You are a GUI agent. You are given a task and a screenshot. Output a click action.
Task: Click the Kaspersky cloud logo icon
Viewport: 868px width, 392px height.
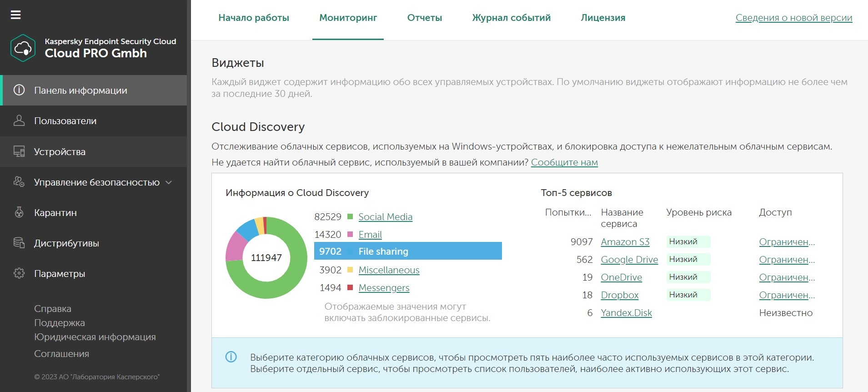pyautogui.click(x=23, y=48)
